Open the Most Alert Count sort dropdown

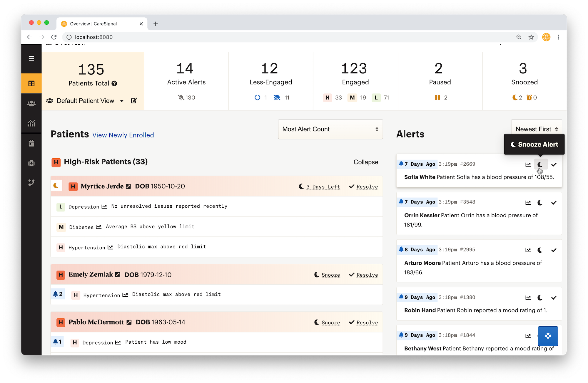(x=330, y=129)
